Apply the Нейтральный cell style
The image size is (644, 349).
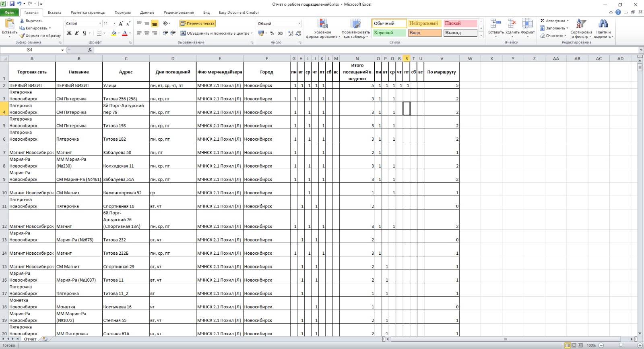[x=425, y=23]
